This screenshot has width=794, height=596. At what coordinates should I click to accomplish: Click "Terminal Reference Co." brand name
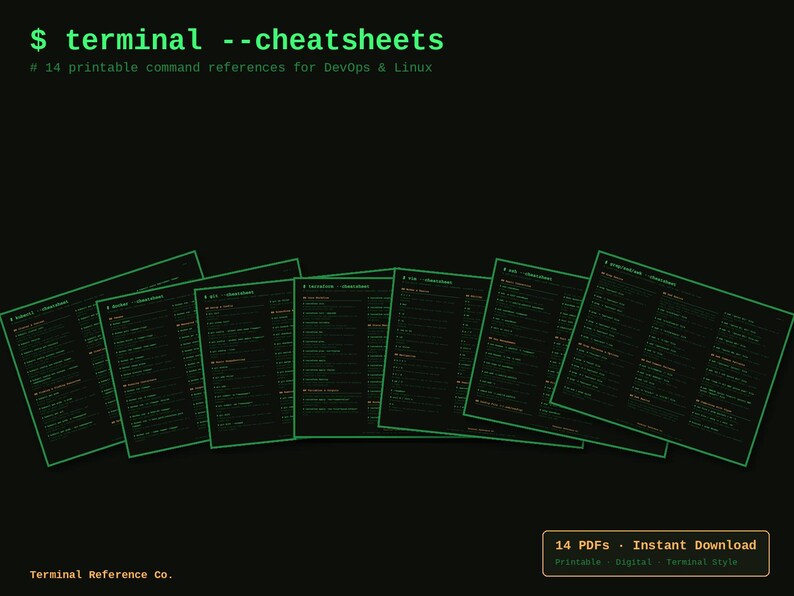(101, 575)
